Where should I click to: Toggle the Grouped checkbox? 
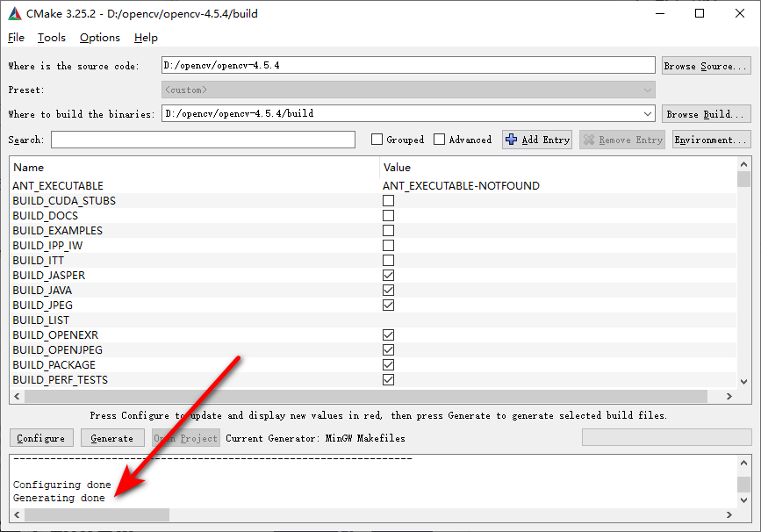click(377, 140)
